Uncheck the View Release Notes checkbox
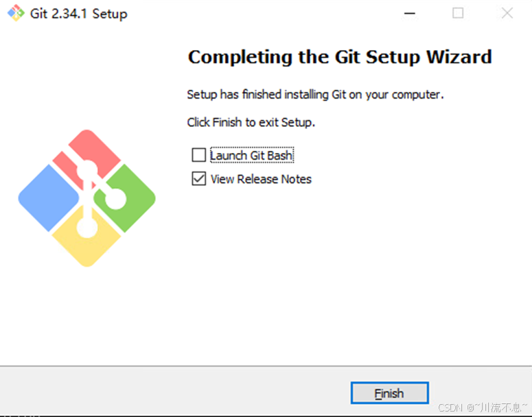The image size is (532, 417). coord(198,179)
